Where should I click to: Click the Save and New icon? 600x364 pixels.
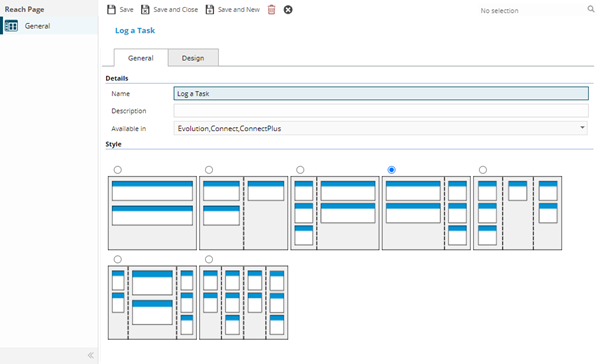[210, 10]
